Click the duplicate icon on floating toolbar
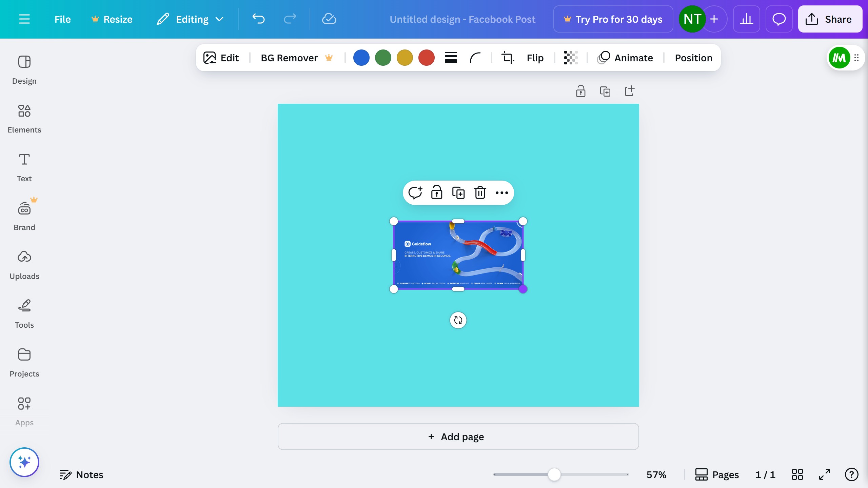 point(458,192)
